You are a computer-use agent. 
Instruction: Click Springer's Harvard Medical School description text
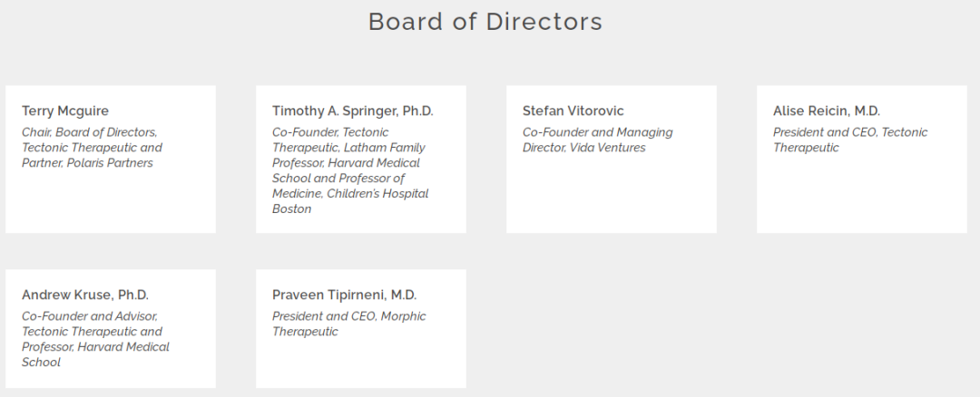pyautogui.click(x=350, y=170)
